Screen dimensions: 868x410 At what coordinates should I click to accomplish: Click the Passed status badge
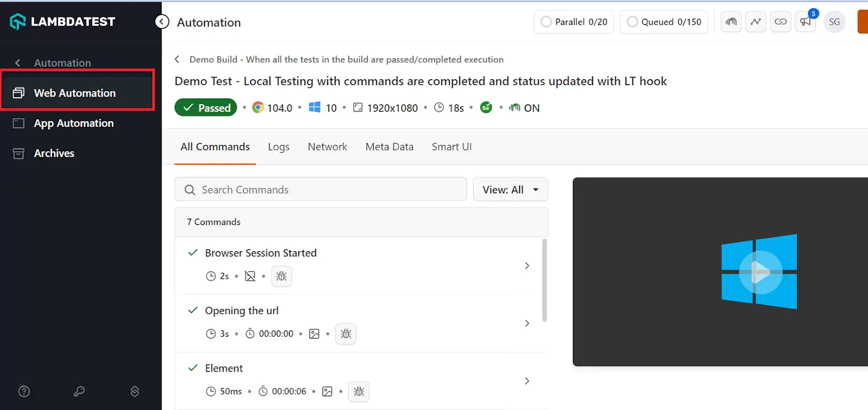pyautogui.click(x=206, y=107)
